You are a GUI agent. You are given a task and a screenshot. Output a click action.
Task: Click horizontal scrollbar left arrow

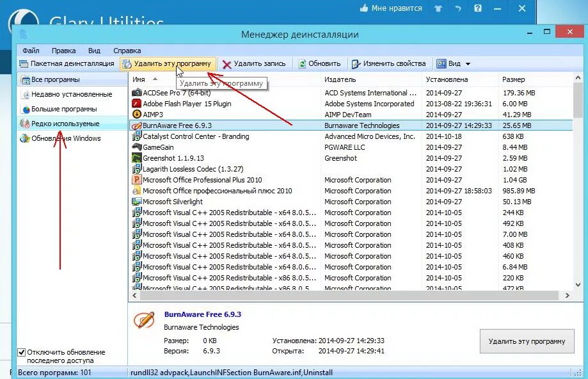(134, 295)
